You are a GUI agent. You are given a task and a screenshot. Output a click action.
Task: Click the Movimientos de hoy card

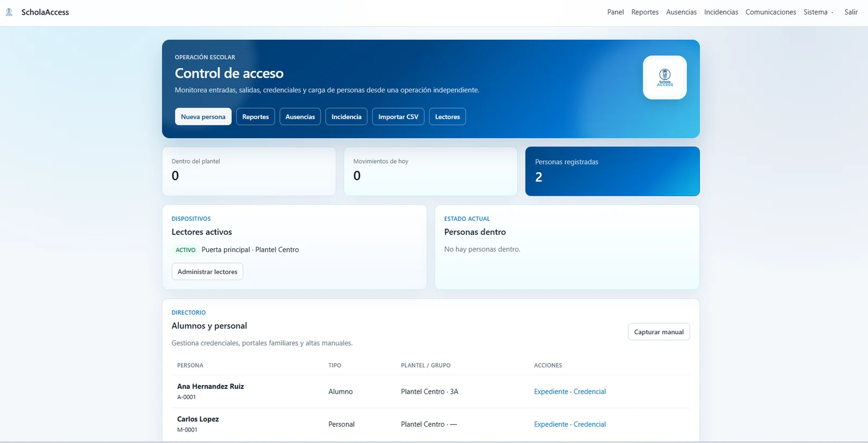coord(431,171)
